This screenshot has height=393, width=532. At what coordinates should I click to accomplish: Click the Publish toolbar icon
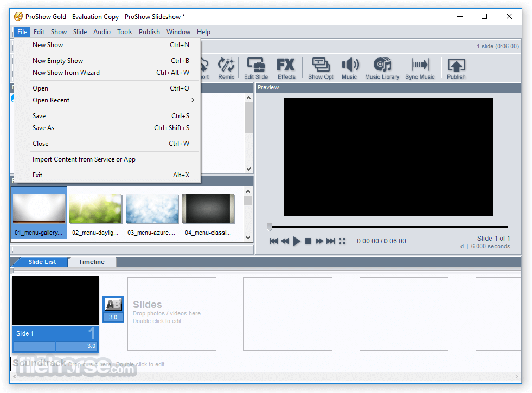tap(456, 68)
